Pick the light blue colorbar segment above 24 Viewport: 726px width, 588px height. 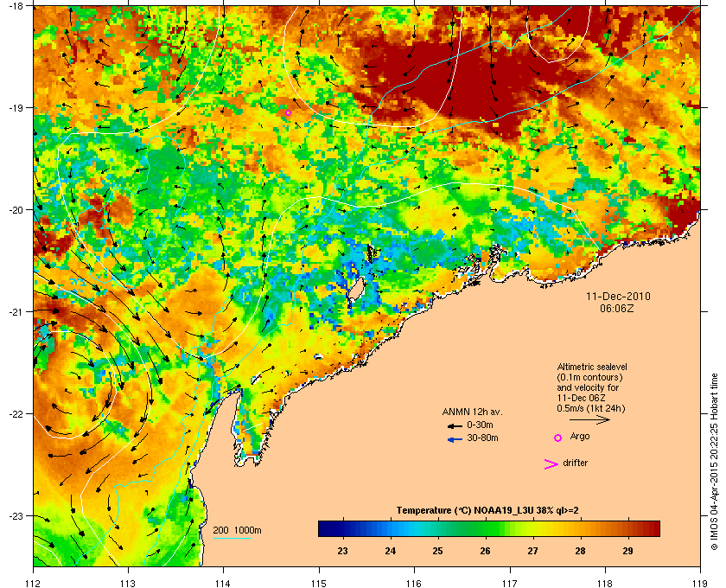pos(391,528)
